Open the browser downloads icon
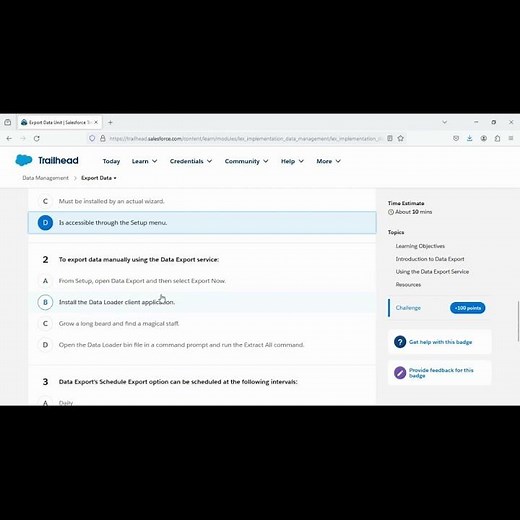This screenshot has width=520, height=520. point(470,138)
